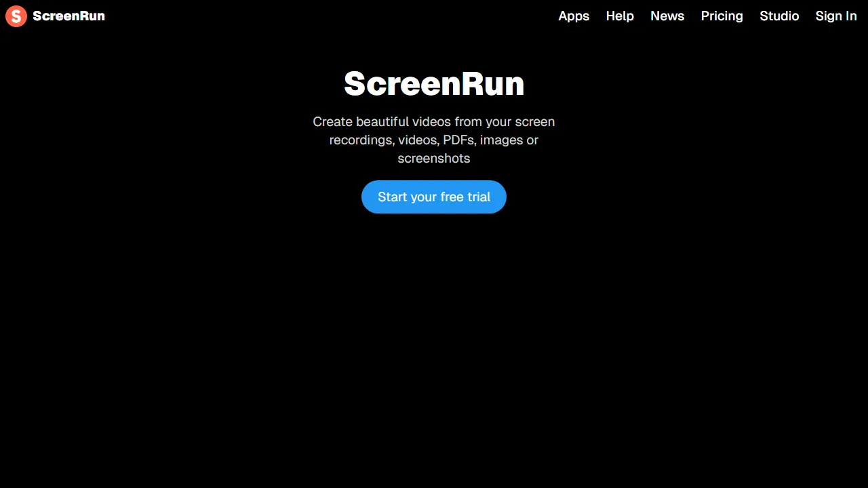Open Help from the top navigation

click(x=620, y=16)
